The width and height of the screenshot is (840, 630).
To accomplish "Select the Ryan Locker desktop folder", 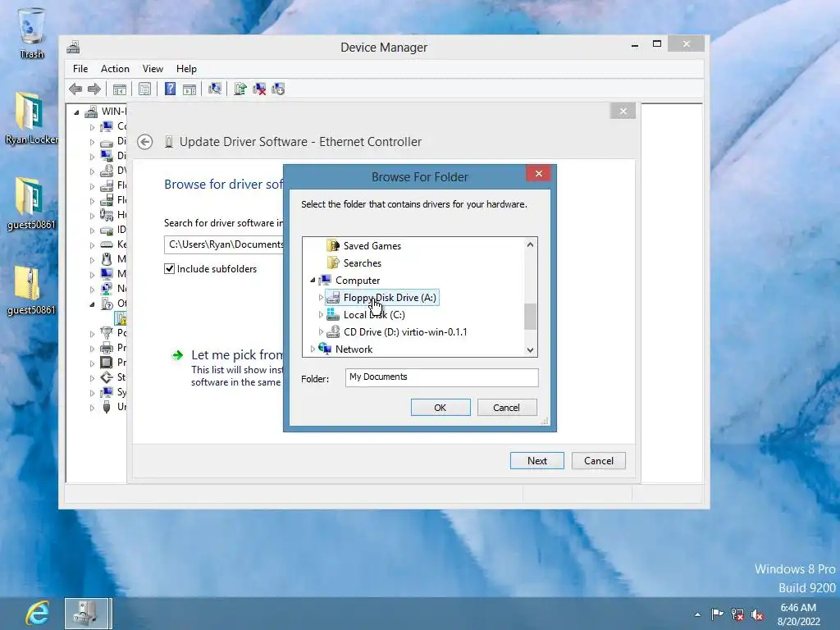I will pyautogui.click(x=32, y=118).
